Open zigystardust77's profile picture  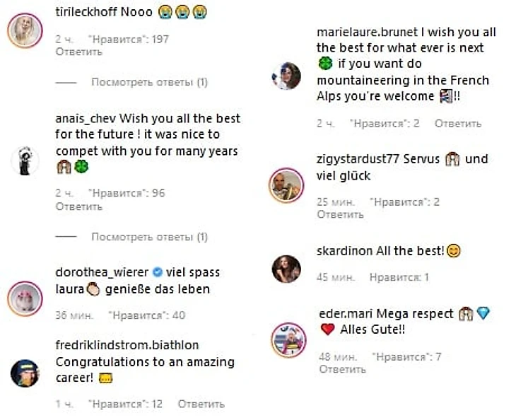286,186
